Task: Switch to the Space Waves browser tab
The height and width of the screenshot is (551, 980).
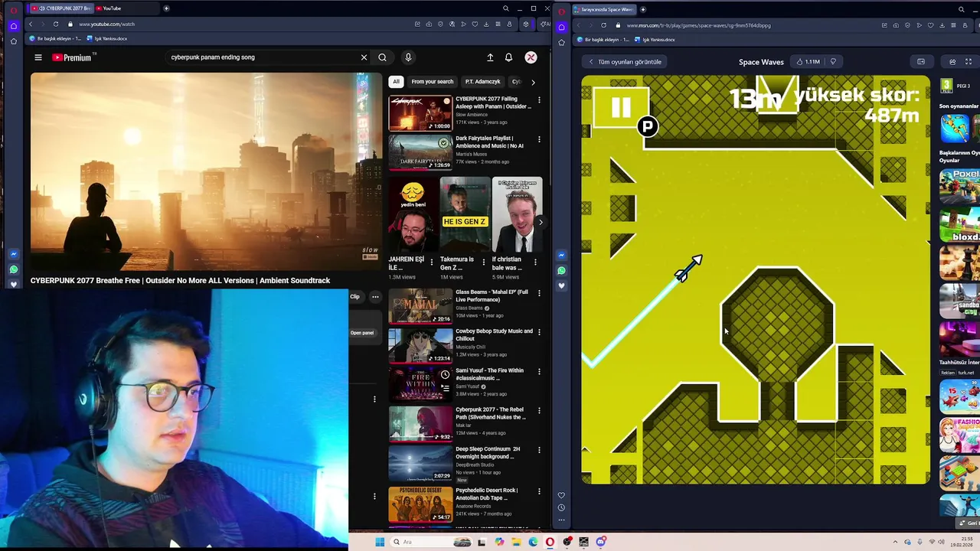Action: tap(606, 9)
